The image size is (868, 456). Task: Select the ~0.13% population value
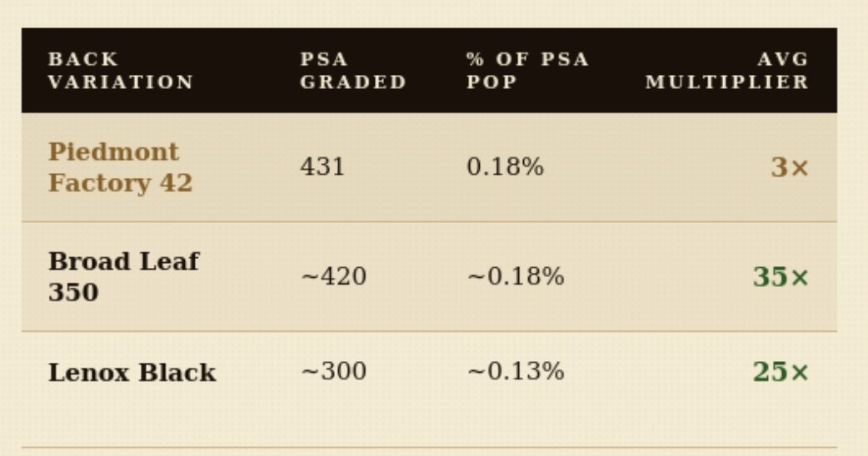[515, 371]
